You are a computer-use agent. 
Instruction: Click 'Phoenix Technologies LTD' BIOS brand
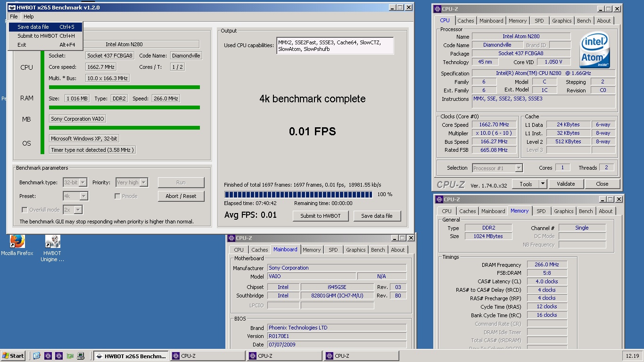click(x=337, y=328)
